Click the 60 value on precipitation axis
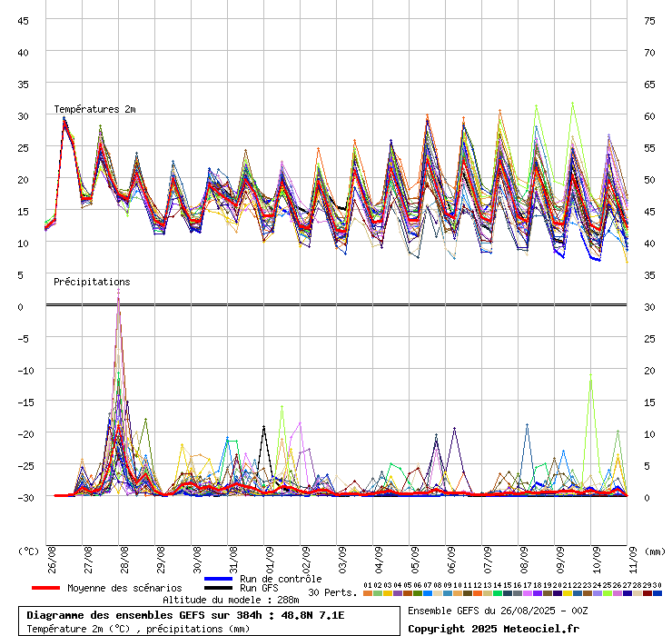 (649, 116)
